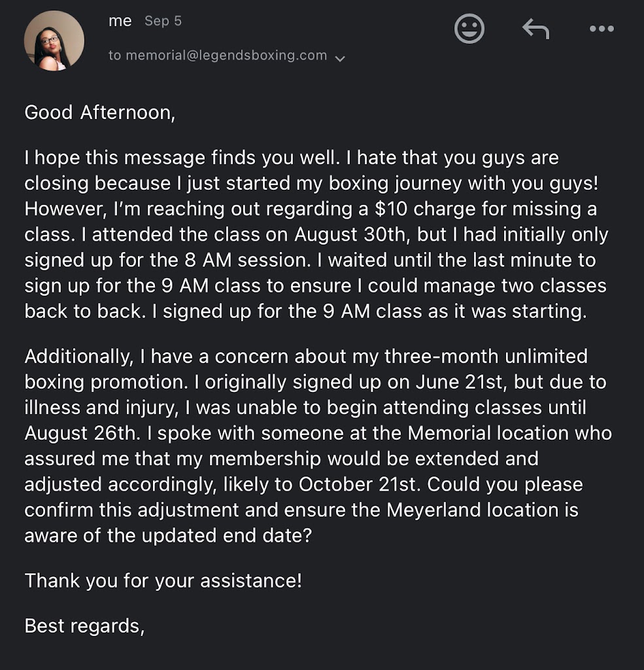Click the sender name "me"
Screen dimensions: 644x670
(120, 21)
